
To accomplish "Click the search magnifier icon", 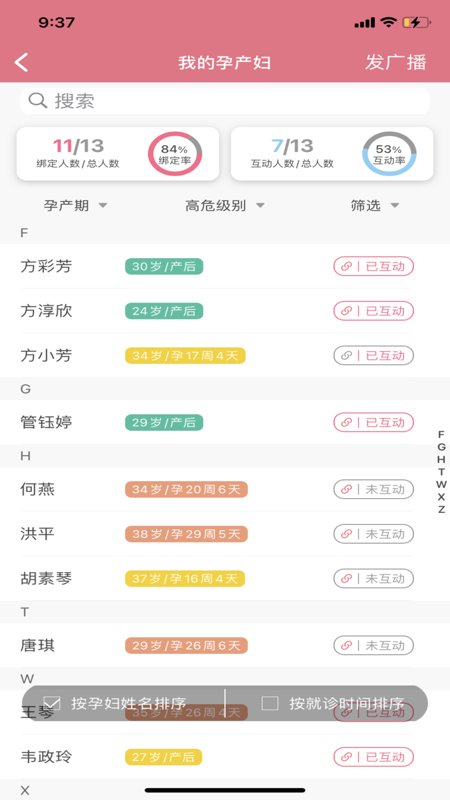I will [38, 101].
